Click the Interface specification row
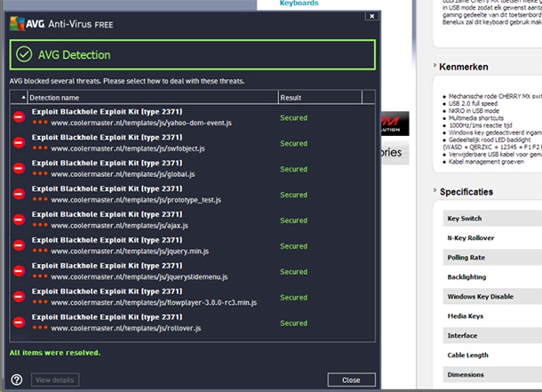This screenshot has height=392, width=542. [492, 336]
